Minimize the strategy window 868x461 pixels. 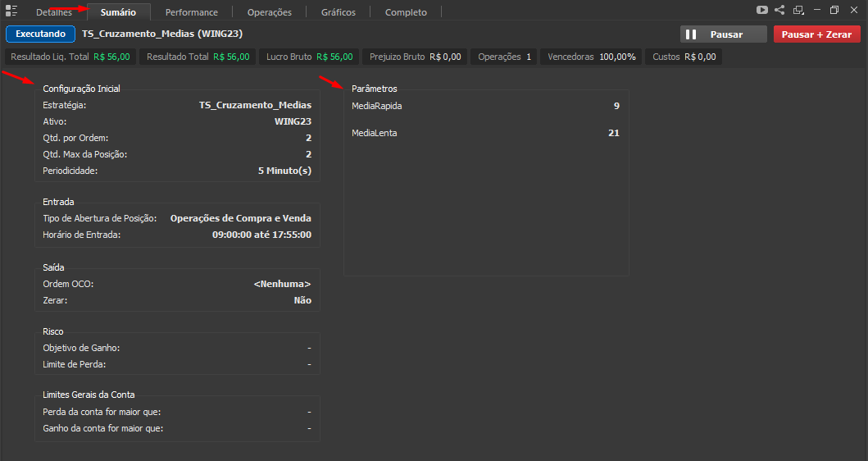pyautogui.click(x=816, y=10)
